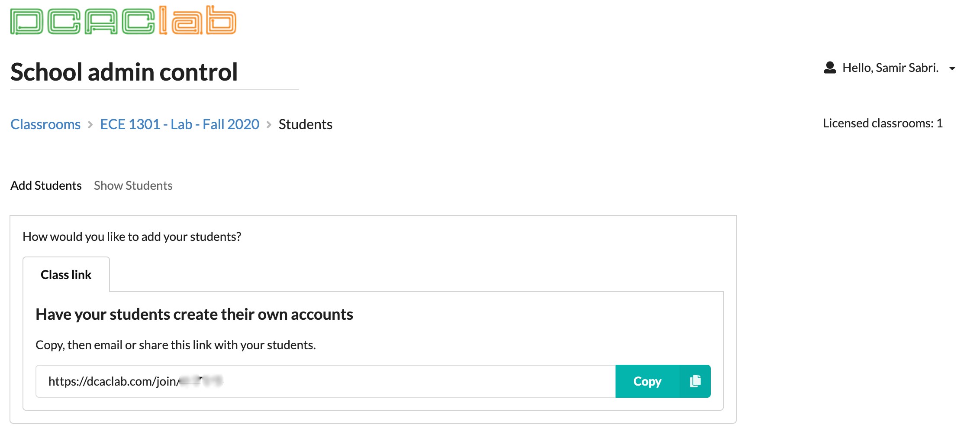
Task: Click the Copy button for the class link
Action: click(647, 381)
